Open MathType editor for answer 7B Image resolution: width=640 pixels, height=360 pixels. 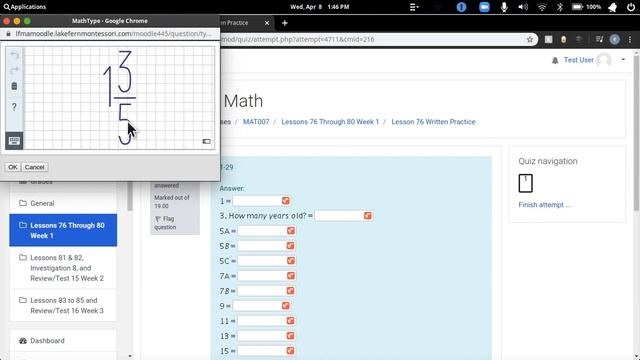coord(290,291)
